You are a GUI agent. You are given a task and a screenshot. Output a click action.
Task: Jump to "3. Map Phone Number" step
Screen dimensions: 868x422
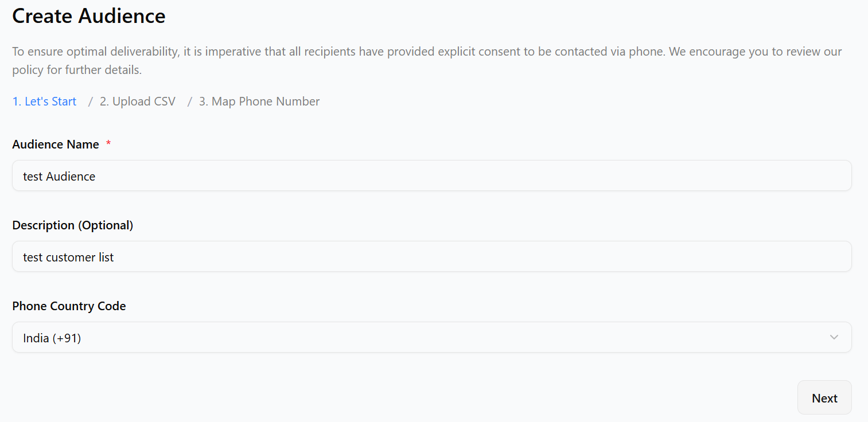[x=259, y=101]
